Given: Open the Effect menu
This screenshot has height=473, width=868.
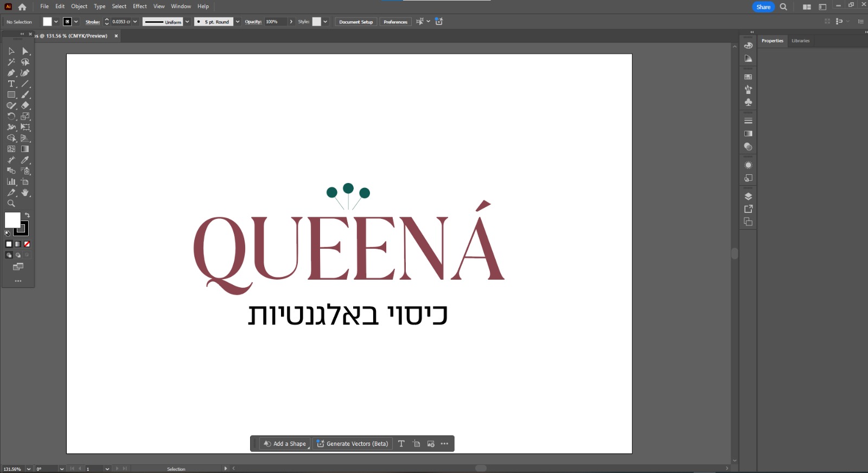Looking at the screenshot, I should [x=140, y=7].
